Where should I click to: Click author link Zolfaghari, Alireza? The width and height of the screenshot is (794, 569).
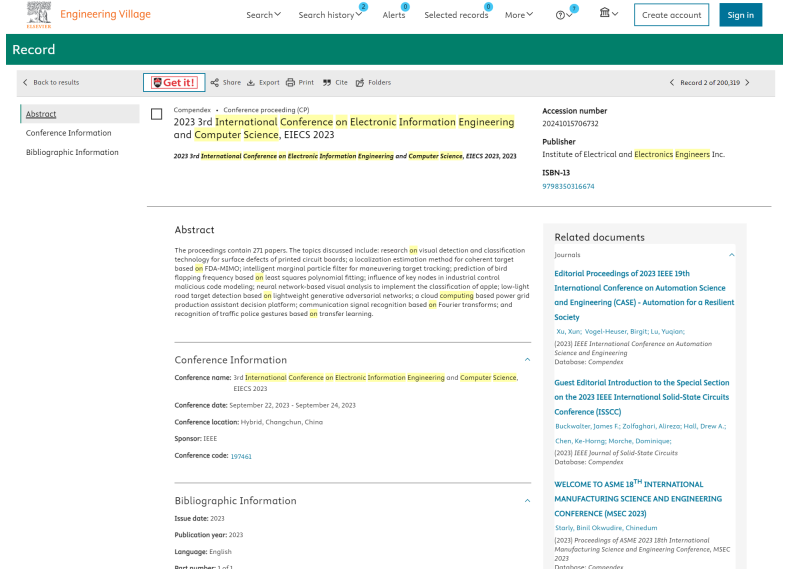point(652,426)
